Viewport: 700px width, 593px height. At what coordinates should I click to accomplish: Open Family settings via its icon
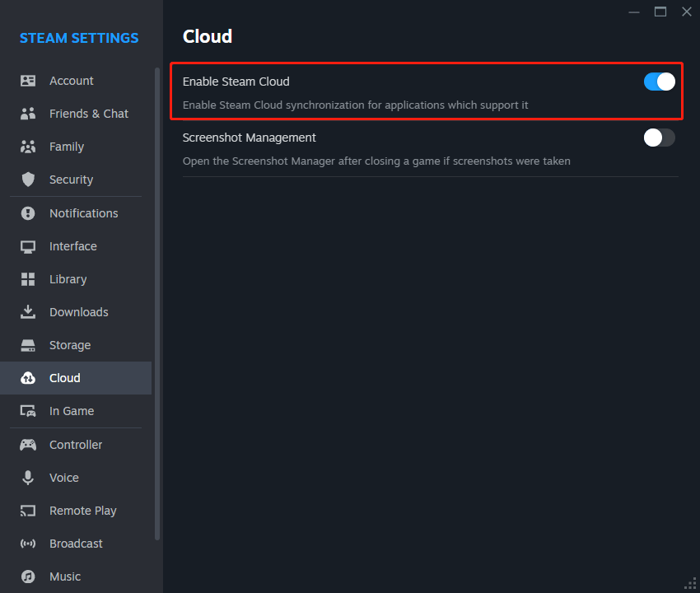(27, 146)
